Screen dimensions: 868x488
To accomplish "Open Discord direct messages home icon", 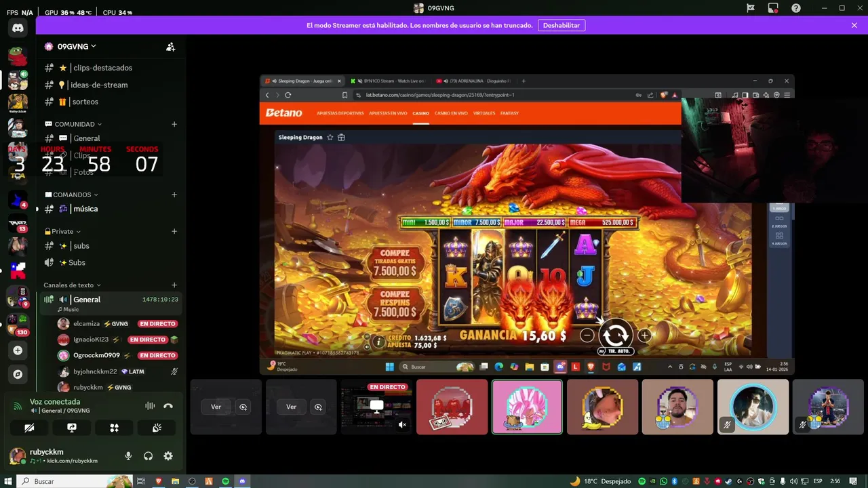I will click(x=18, y=28).
